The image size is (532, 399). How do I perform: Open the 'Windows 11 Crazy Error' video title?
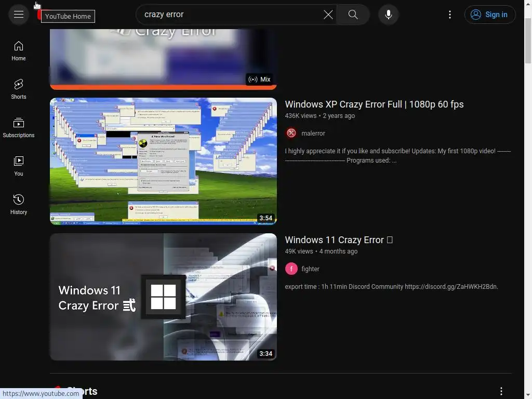coord(339,240)
